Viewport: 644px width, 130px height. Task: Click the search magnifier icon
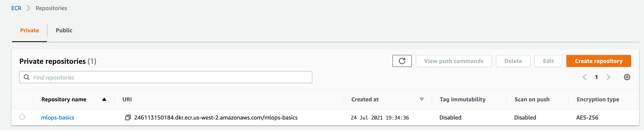27,77
